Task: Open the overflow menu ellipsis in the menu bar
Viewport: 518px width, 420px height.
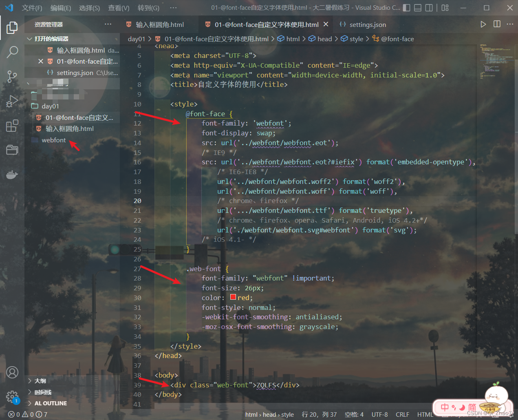Action: point(173,8)
